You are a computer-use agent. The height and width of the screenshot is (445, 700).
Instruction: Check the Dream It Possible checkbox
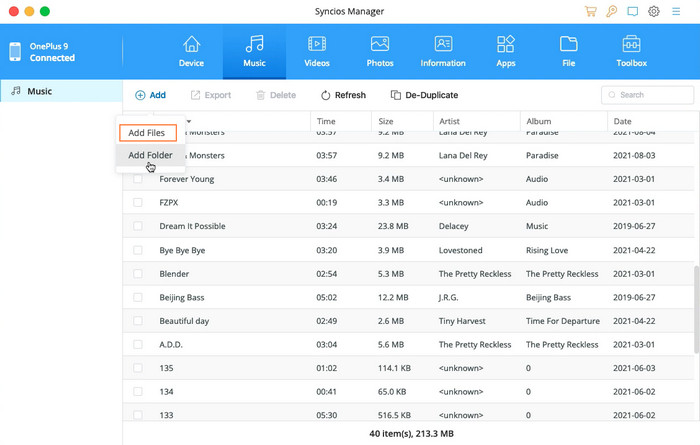click(x=138, y=226)
